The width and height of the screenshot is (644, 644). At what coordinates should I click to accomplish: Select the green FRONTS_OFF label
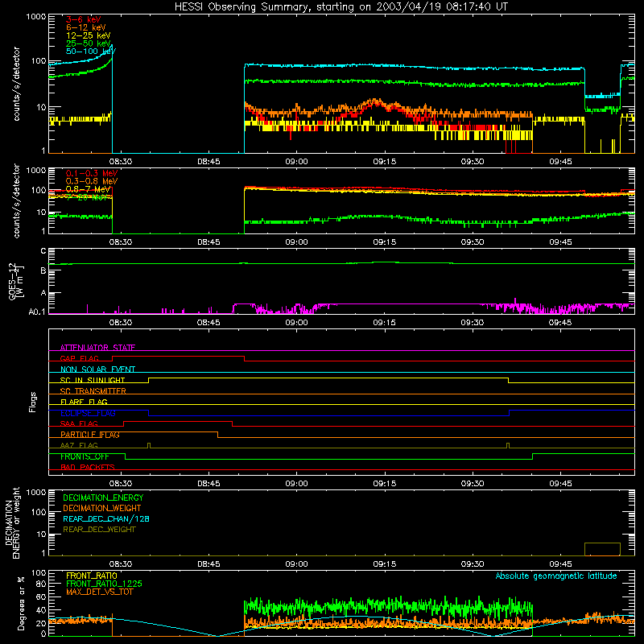(85, 456)
